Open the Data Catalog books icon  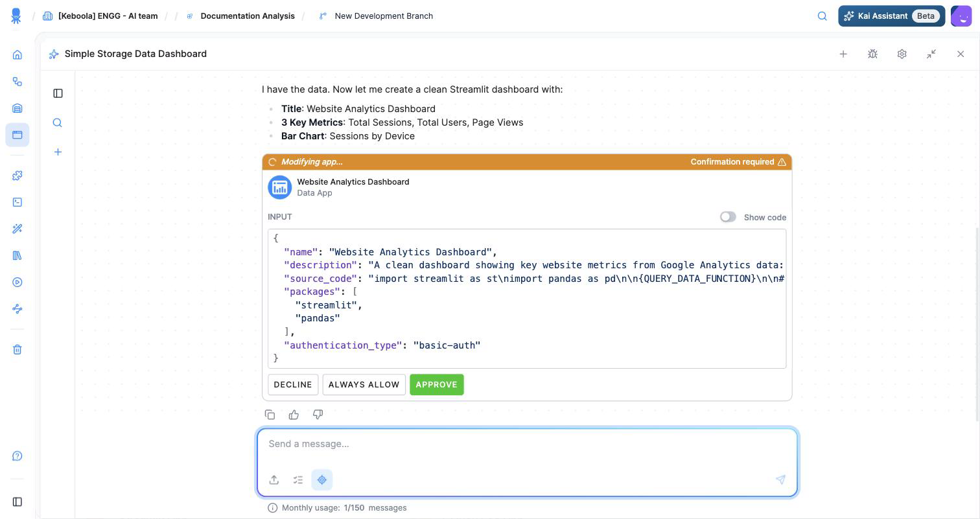tap(17, 255)
